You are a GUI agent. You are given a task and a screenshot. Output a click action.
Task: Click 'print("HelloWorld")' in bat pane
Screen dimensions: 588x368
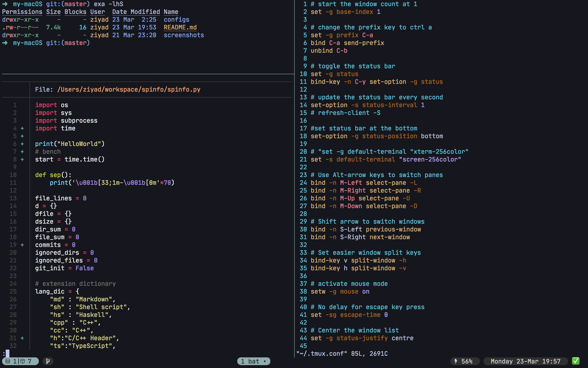(x=70, y=144)
